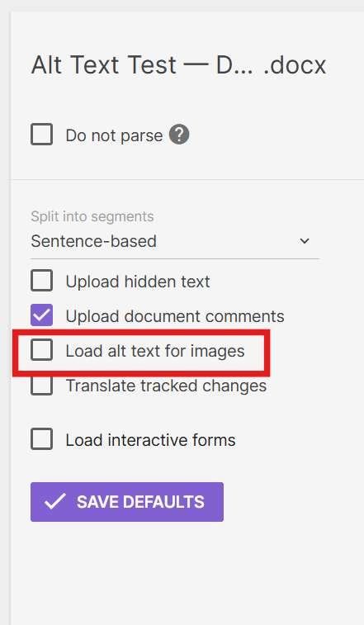Screen dimensions: 364x625
Task: Click the Split into segments field label
Action: tap(92, 216)
